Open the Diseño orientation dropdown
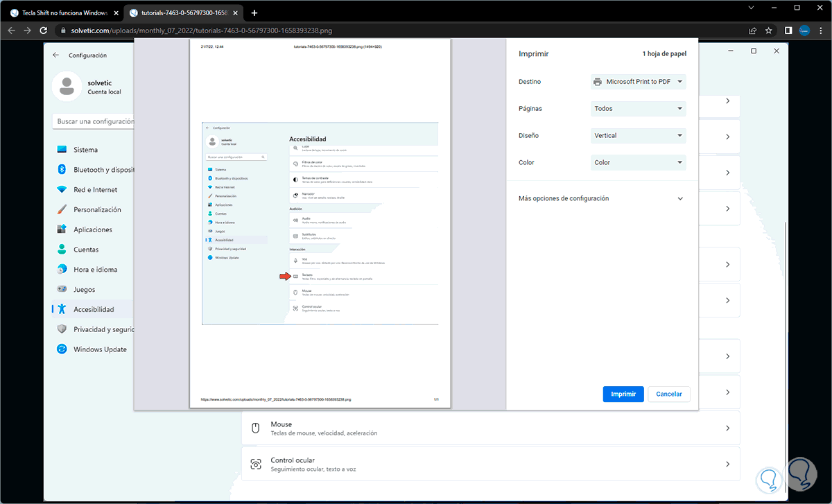The image size is (832, 504). pos(638,136)
